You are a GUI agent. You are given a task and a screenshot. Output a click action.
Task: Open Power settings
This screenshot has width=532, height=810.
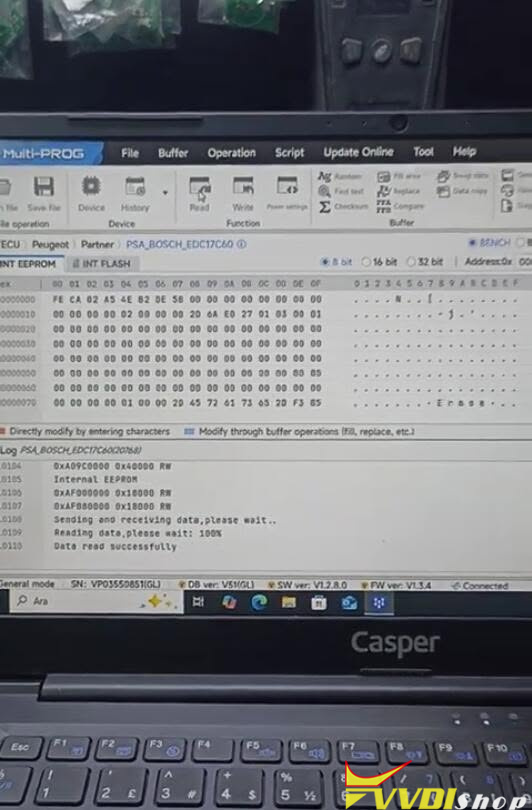[287, 194]
